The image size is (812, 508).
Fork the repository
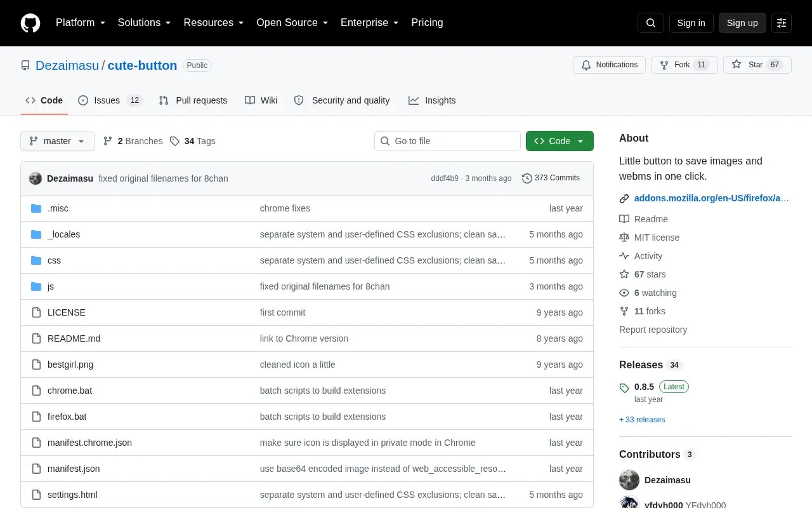684,65
